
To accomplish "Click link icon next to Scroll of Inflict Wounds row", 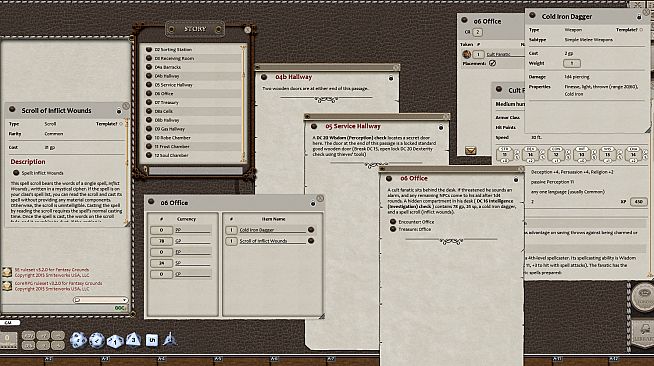I will pos(311,241).
